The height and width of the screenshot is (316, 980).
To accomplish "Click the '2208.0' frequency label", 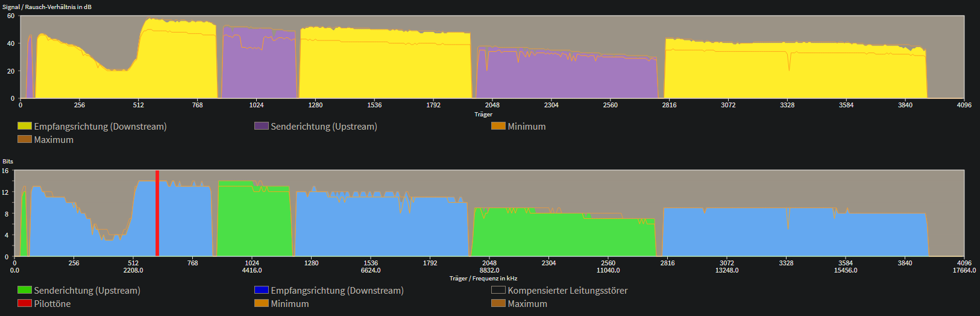I will 133,270.
